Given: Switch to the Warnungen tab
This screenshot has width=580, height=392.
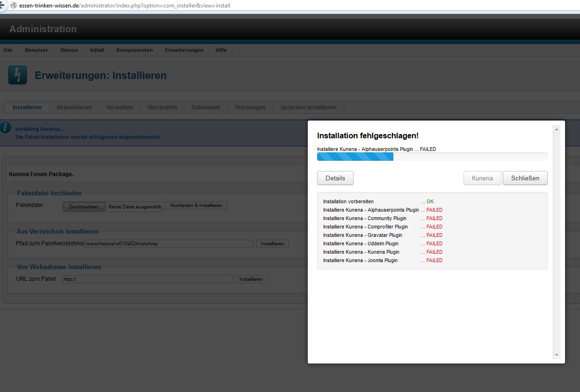Looking at the screenshot, I should click(x=250, y=107).
